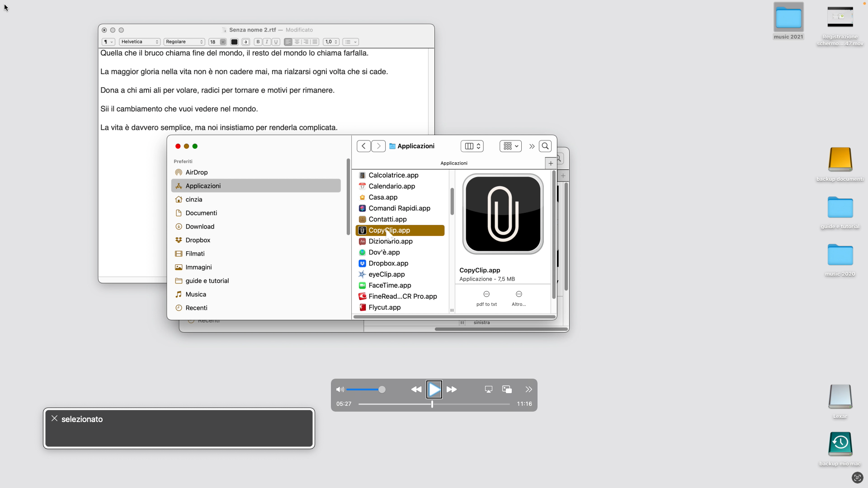Select Contatti.app icon in list
Image resolution: width=868 pixels, height=488 pixels.
pos(362,219)
